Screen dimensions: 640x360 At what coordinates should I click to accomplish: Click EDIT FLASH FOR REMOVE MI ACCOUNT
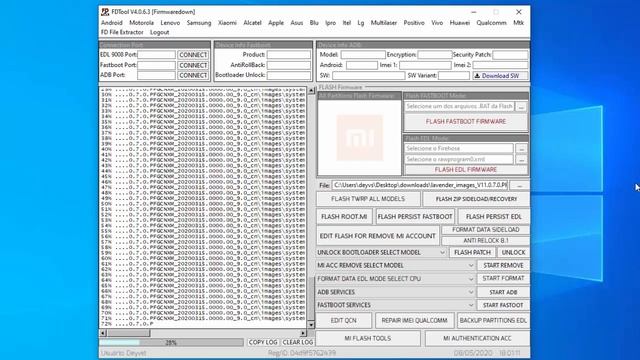tap(378, 236)
